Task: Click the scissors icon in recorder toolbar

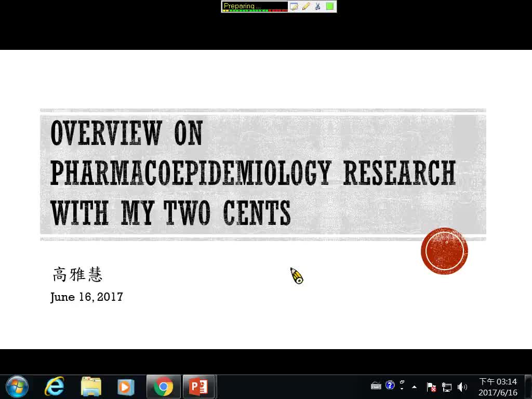Action: 317,7
